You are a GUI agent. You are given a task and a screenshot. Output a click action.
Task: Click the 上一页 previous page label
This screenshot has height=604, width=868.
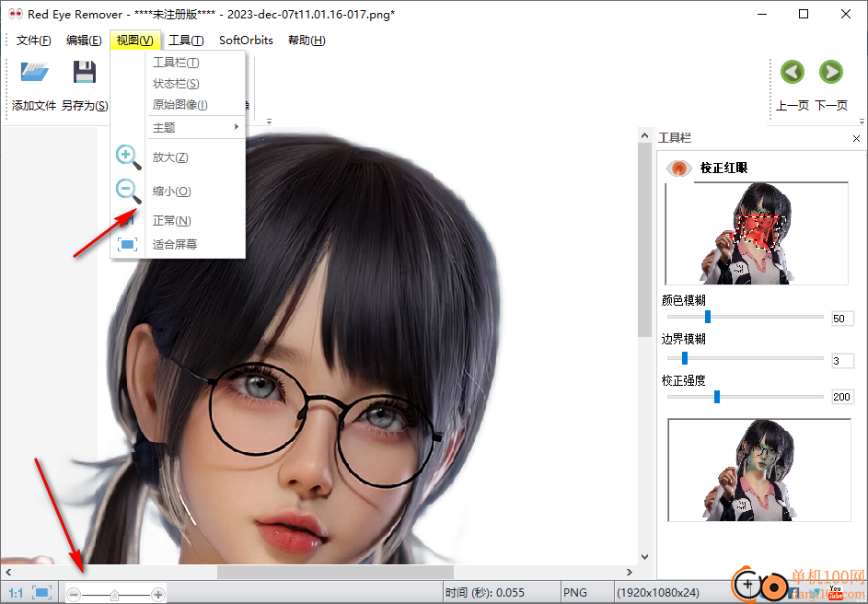793,106
